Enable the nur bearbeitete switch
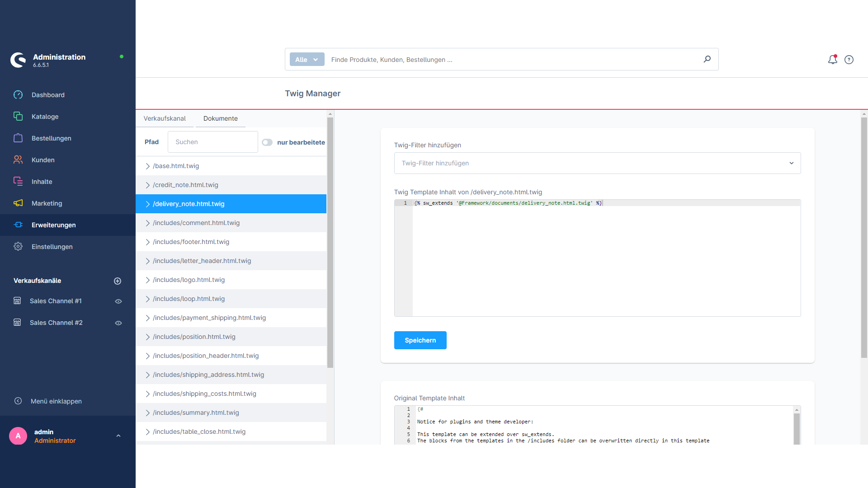 (x=267, y=142)
